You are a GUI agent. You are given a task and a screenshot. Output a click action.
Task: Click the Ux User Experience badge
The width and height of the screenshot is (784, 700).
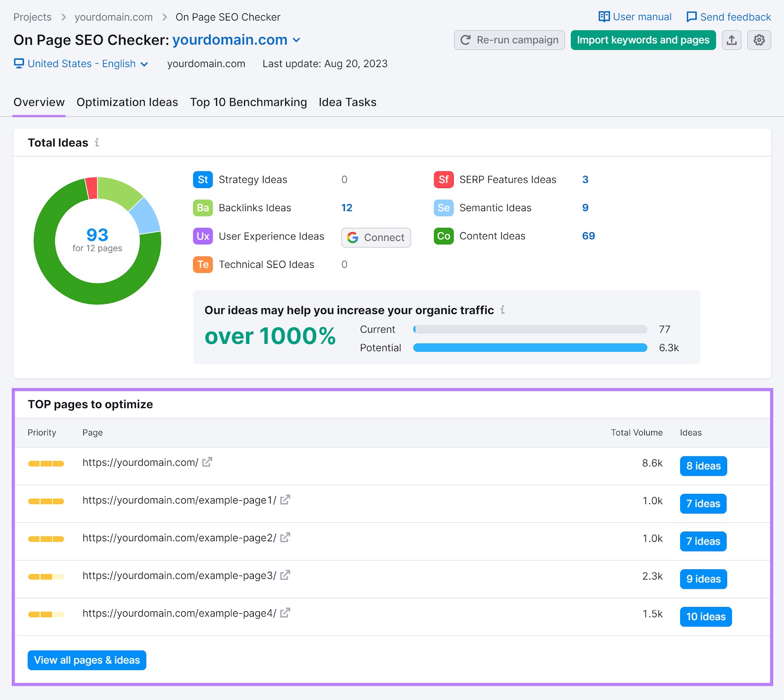pyautogui.click(x=203, y=236)
